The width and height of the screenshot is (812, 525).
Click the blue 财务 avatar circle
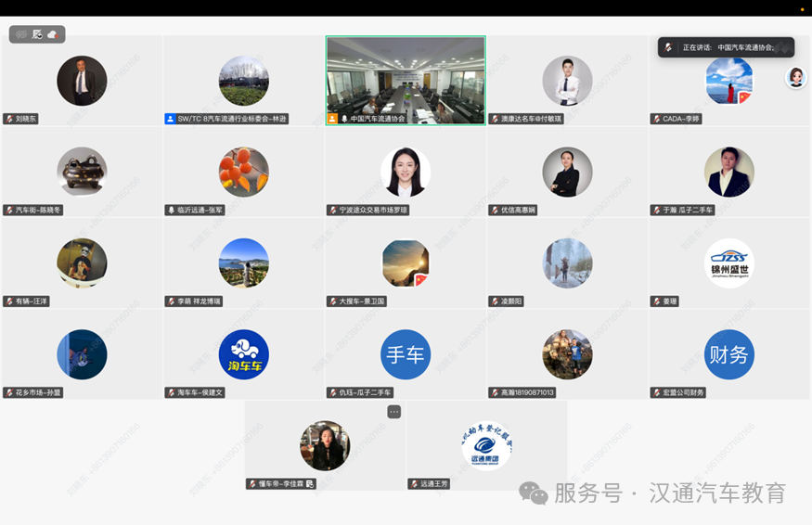tap(729, 354)
